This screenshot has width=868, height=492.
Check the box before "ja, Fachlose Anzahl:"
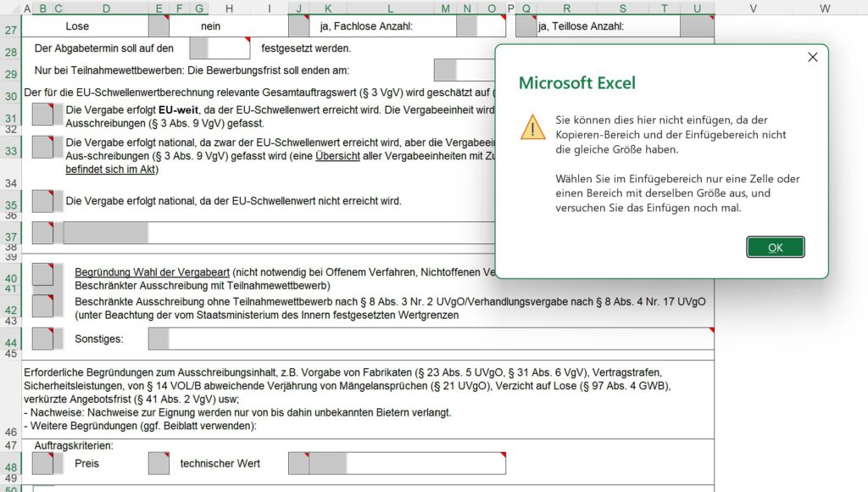coord(298,26)
